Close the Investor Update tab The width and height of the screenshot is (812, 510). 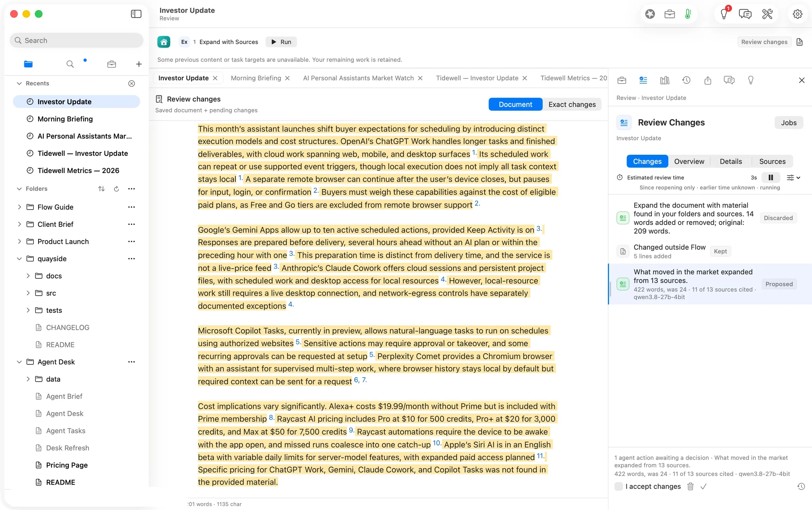[x=215, y=78]
